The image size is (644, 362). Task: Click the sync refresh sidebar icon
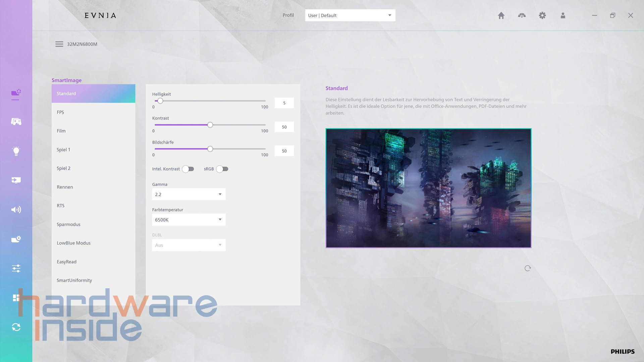16,327
